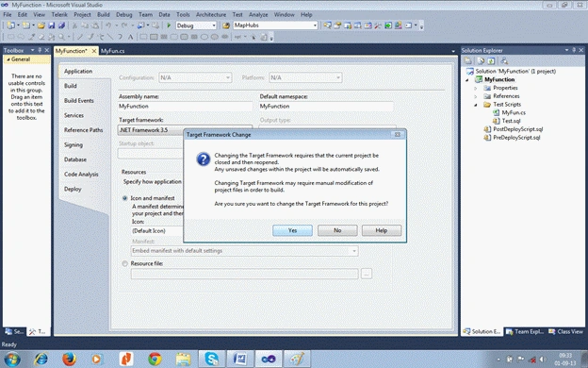Screen dimensions: 588x368
Task: Select the Build Events page tab
Action: [x=79, y=101]
